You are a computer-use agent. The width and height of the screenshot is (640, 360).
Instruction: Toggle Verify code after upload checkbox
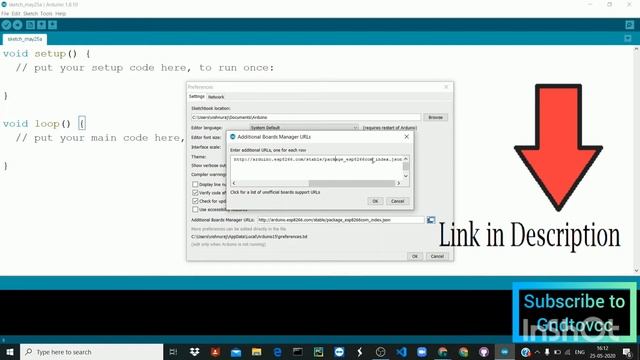click(x=195, y=193)
